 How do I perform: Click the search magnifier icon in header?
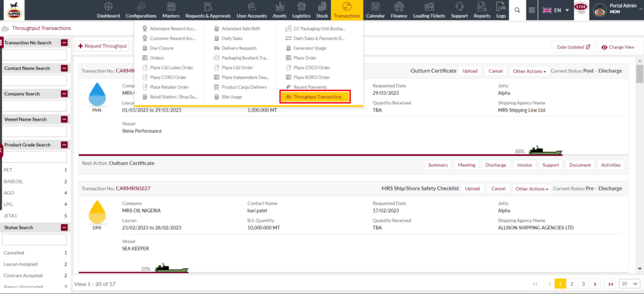(517, 10)
